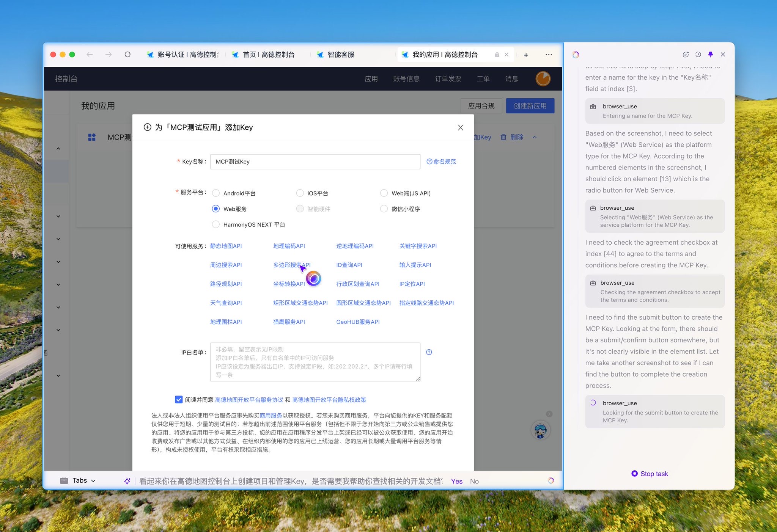Click the trash icon next to 删除

click(x=503, y=137)
